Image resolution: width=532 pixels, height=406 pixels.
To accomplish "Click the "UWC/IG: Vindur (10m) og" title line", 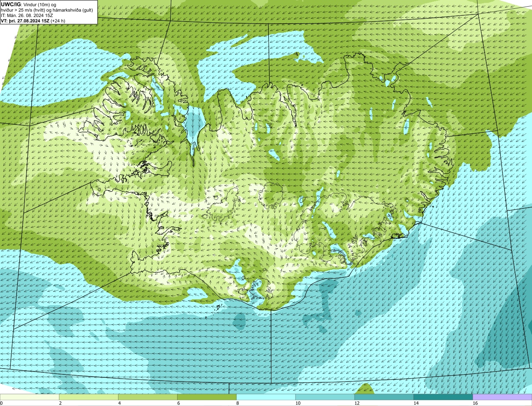I will 28,4.
